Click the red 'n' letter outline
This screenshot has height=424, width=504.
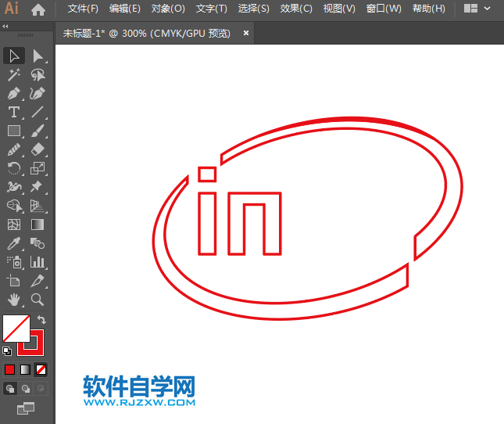[x=254, y=223]
